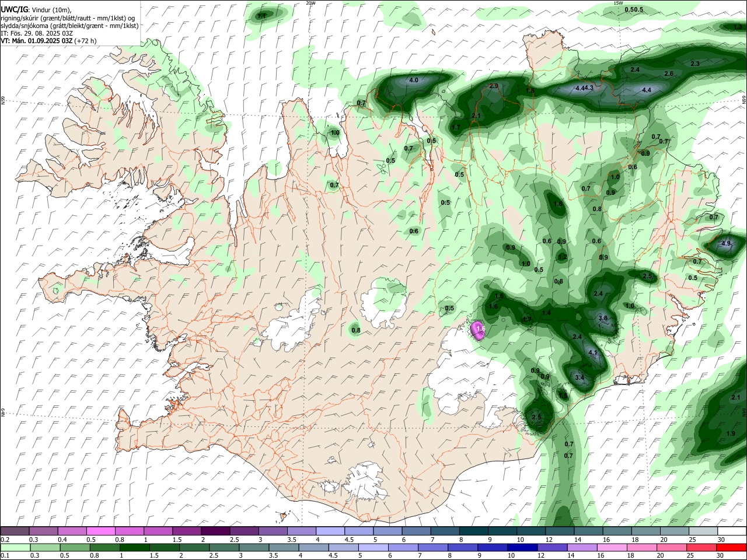Choose the light grey swatch labeled 25 in the snow scale
The width and height of the screenshot is (747, 560).
pos(703,531)
